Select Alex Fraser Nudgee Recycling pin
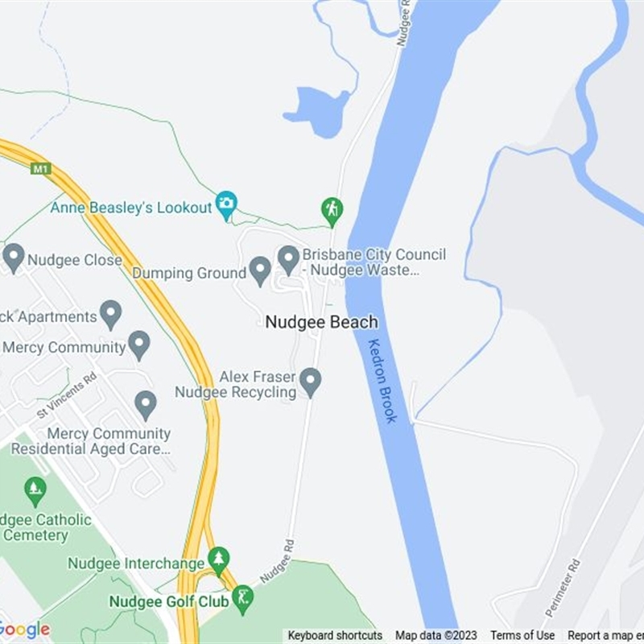 click(311, 383)
